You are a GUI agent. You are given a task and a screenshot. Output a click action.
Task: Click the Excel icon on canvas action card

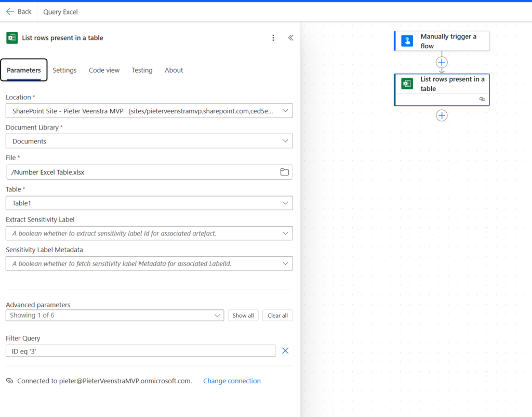[x=407, y=84]
